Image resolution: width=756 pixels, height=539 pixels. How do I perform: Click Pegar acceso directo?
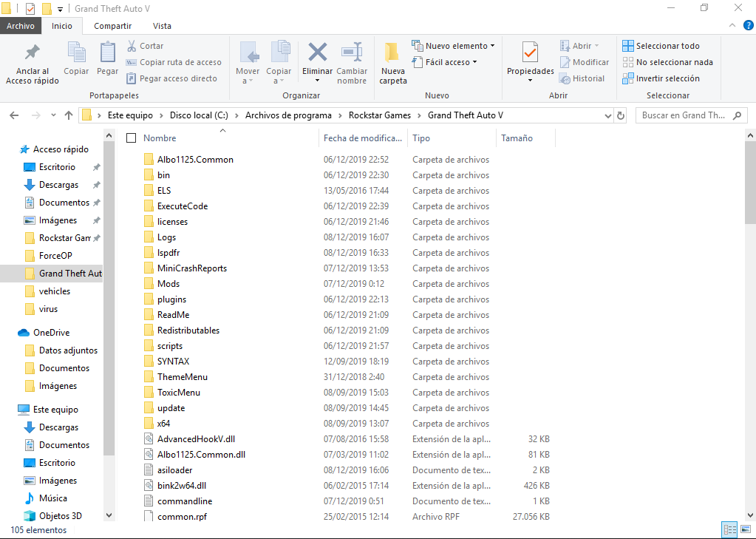click(171, 78)
